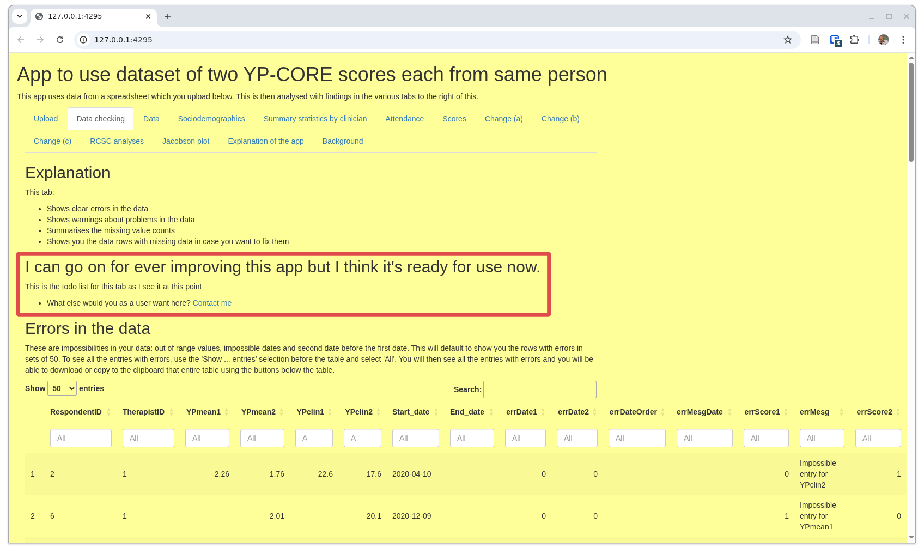Bookmark this page with the star icon
Viewport: 924px width, 560px height.
pos(787,40)
